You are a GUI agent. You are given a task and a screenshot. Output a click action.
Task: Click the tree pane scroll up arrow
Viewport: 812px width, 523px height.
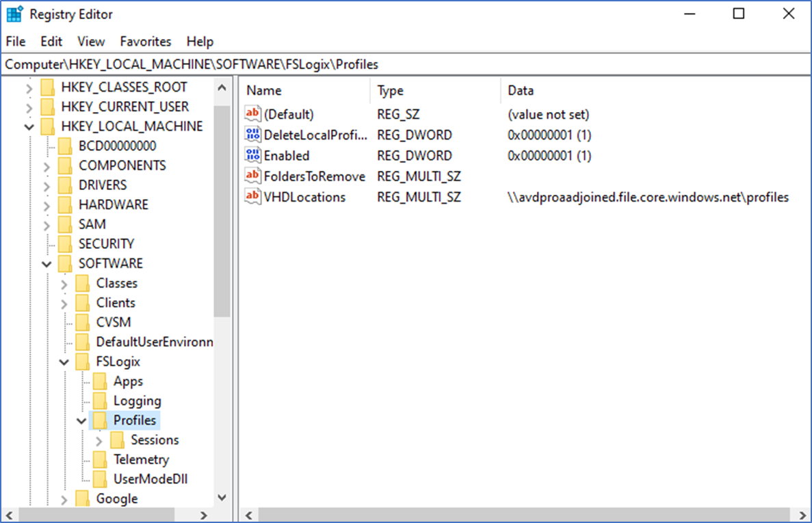(x=222, y=88)
